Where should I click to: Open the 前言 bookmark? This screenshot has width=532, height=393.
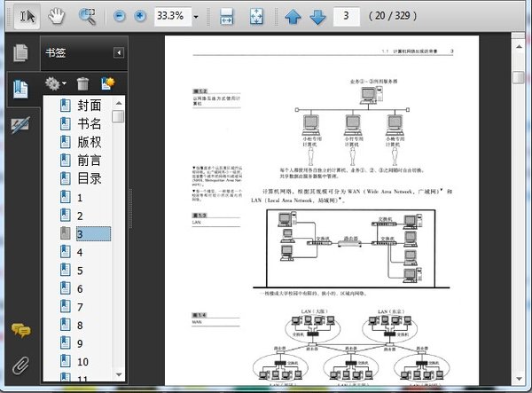(x=89, y=161)
